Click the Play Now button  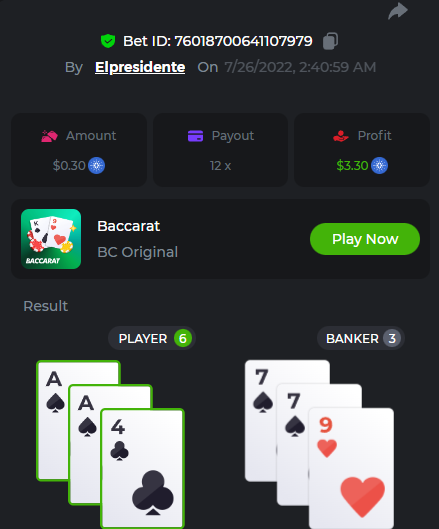click(x=365, y=239)
